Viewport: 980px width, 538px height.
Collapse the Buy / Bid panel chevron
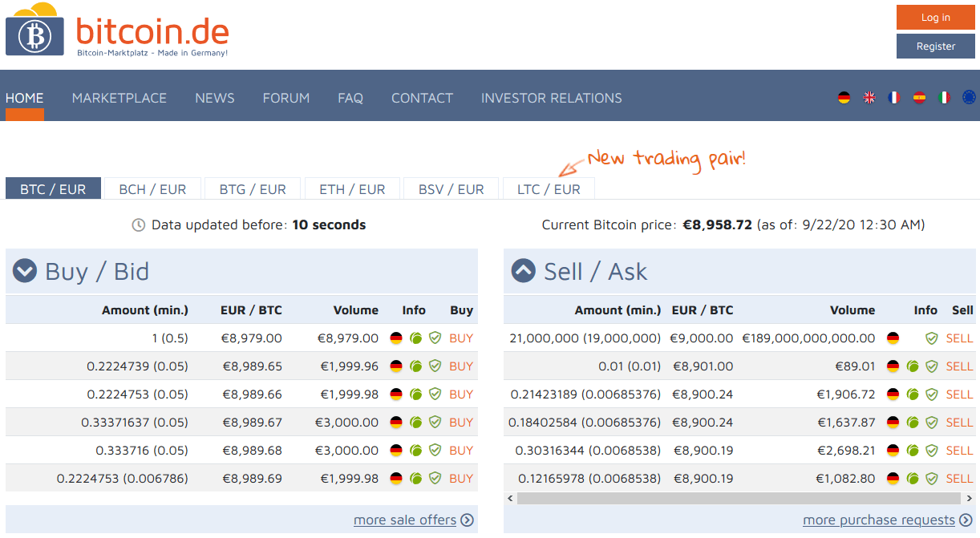point(25,271)
